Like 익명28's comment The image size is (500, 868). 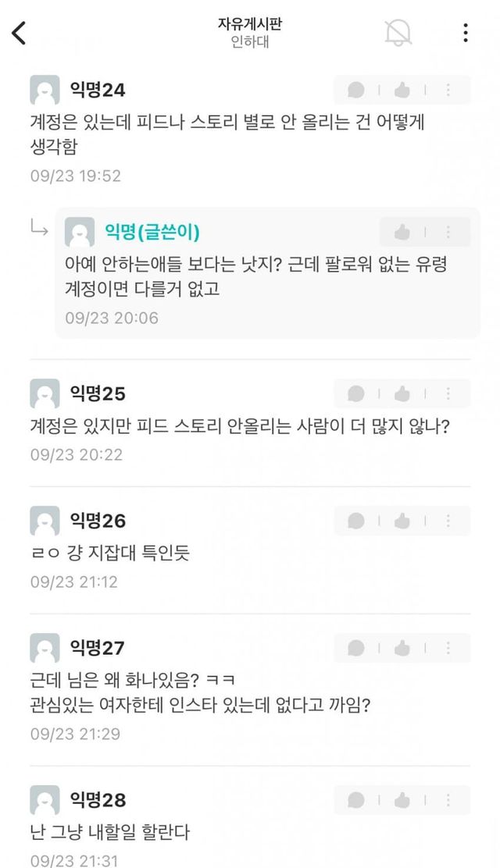coord(402,800)
